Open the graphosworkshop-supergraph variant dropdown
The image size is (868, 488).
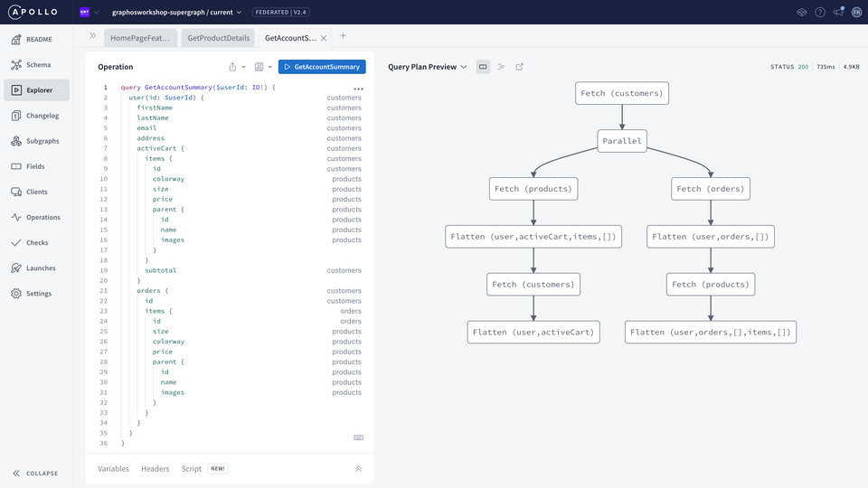pos(176,12)
